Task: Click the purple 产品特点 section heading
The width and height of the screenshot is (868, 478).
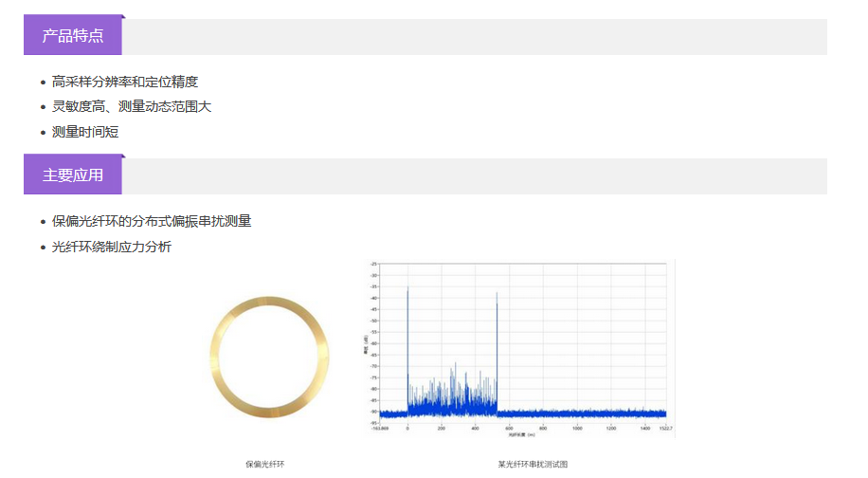Action: [x=73, y=36]
